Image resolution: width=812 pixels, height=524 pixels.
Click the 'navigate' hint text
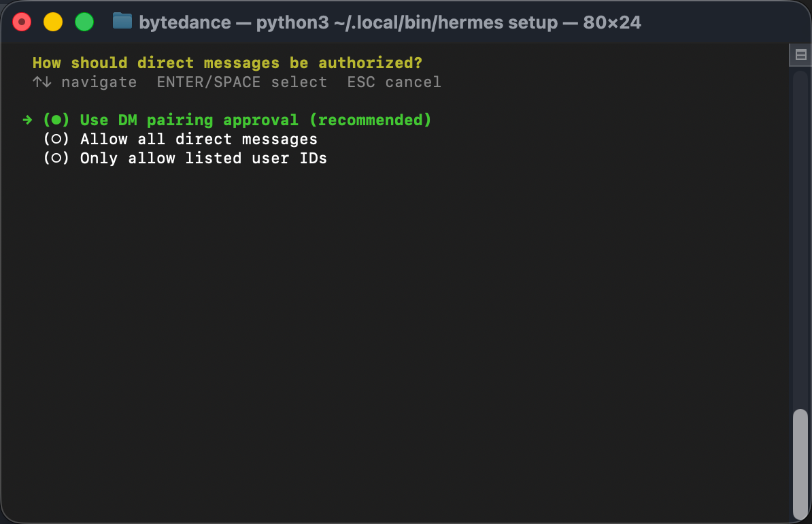pos(99,82)
